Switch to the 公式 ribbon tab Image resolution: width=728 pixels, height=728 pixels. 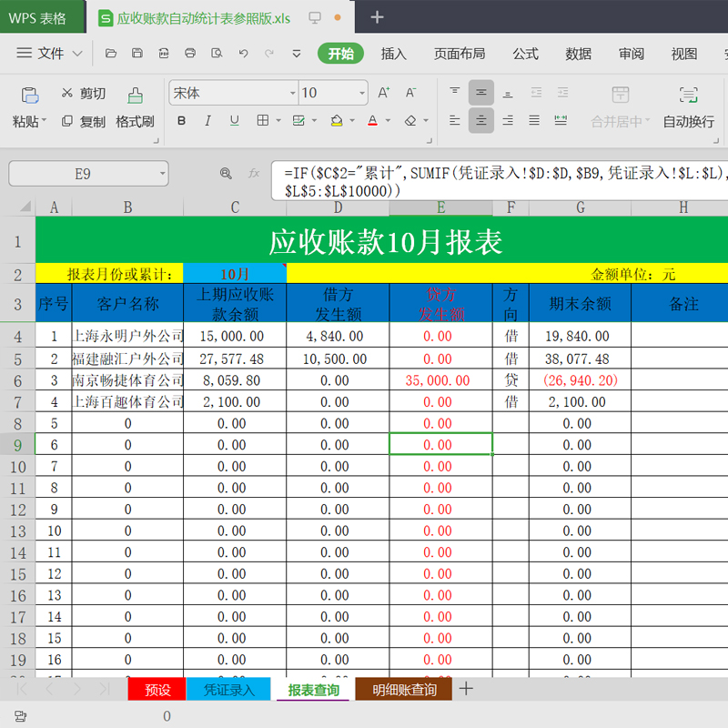(x=526, y=54)
